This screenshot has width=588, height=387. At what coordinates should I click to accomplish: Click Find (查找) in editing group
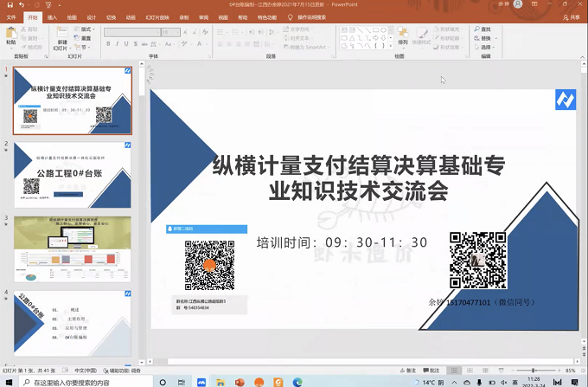(483, 29)
